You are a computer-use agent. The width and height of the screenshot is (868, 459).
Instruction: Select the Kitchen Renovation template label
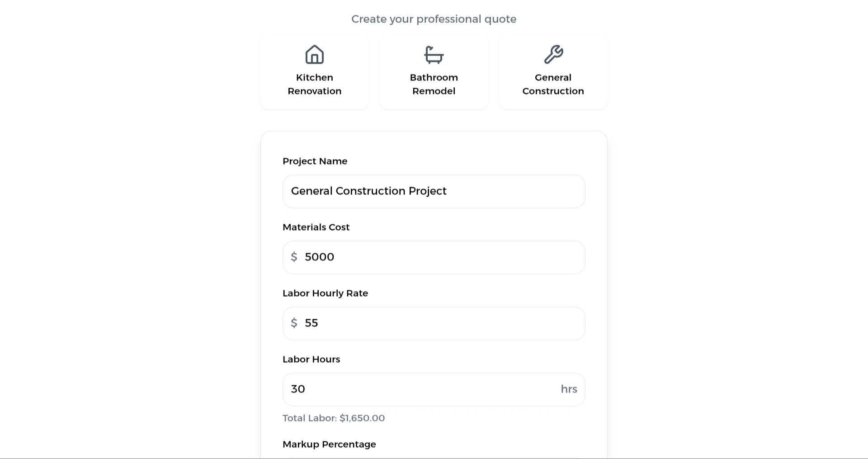click(x=315, y=84)
